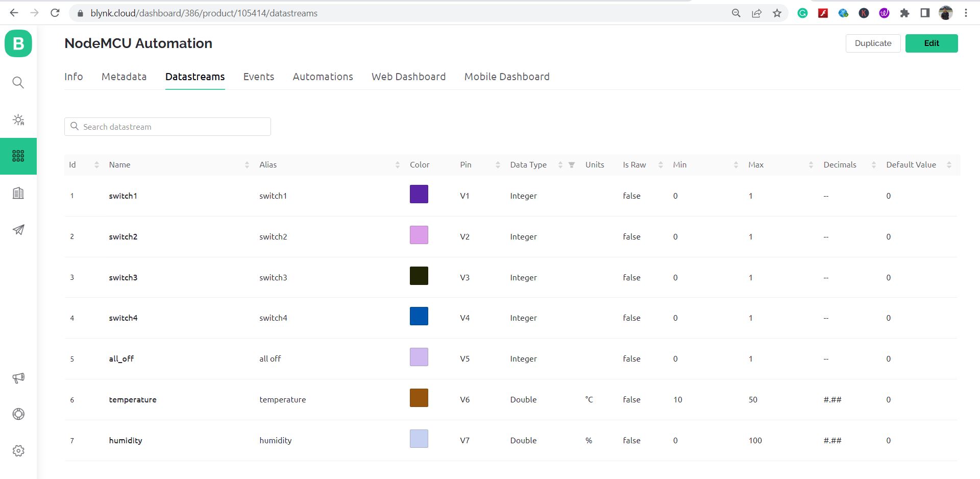Sort datastreams by Name column arrows

coord(247,165)
